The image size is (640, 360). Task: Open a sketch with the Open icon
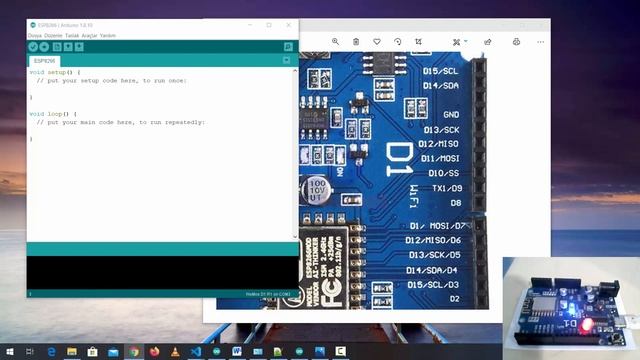coord(68,47)
